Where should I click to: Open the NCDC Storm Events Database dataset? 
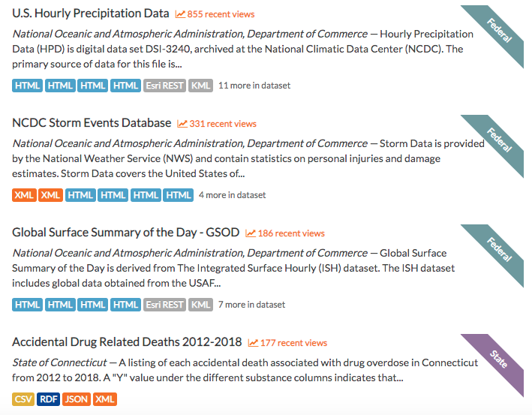[x=92, y=123]
